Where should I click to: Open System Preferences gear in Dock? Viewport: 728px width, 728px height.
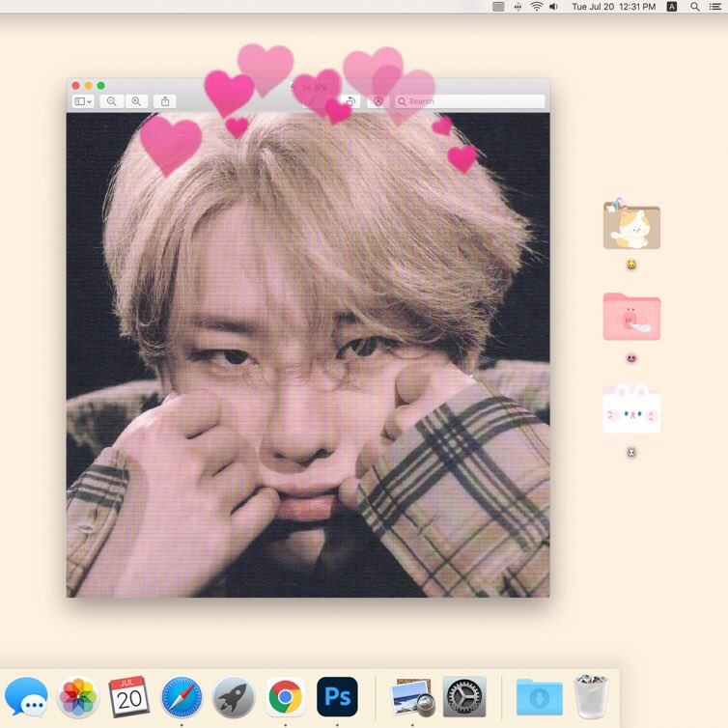464,697
